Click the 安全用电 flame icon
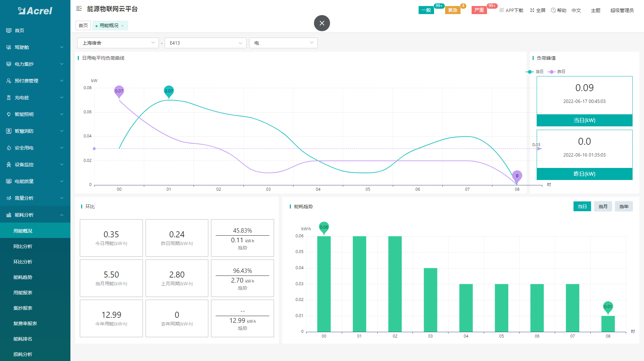This screenshot has width=644, height=361. pos(9,148)
